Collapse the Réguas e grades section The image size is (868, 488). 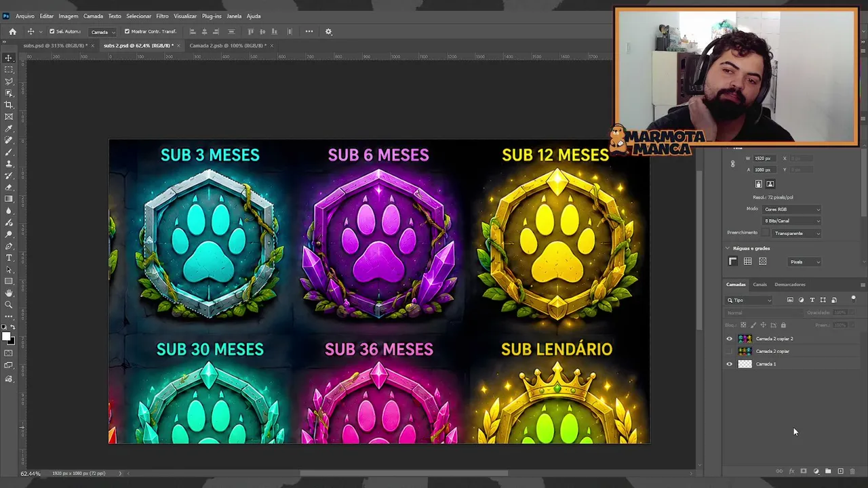click(728, 249)
